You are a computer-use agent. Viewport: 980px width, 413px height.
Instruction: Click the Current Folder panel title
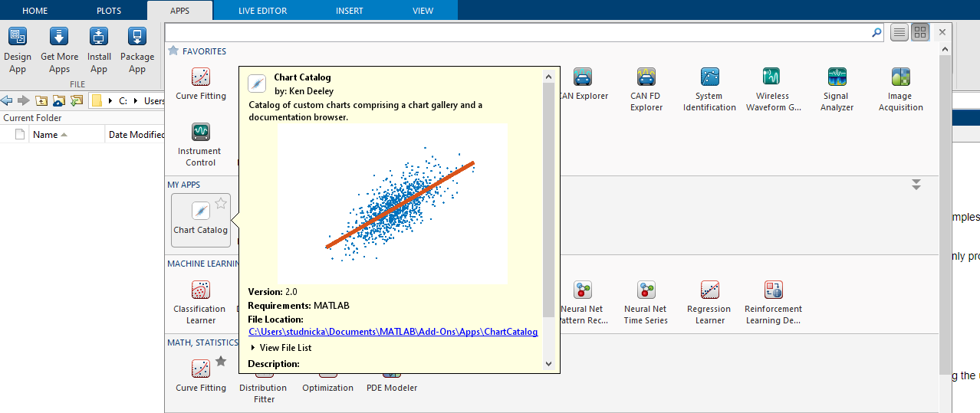33,118
